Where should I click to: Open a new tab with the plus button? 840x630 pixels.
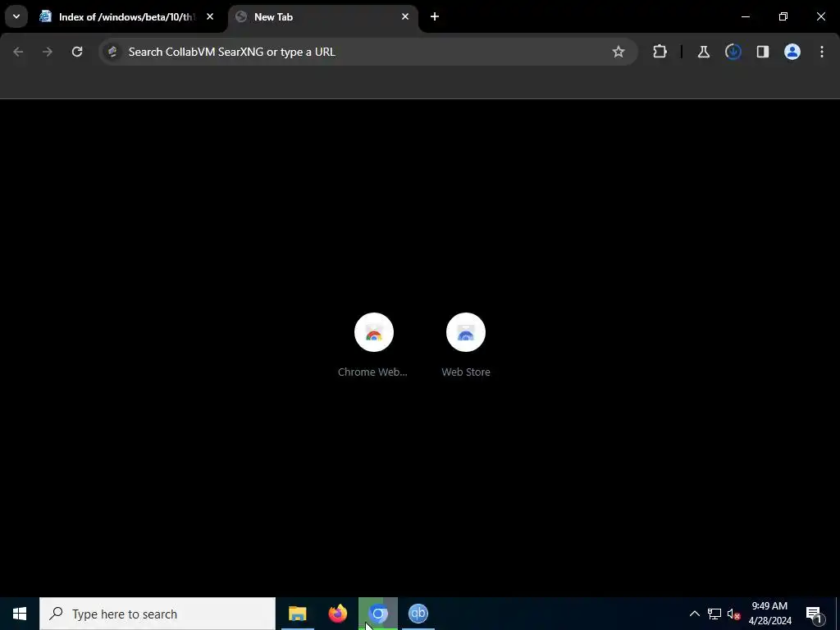tap(435, 16)
